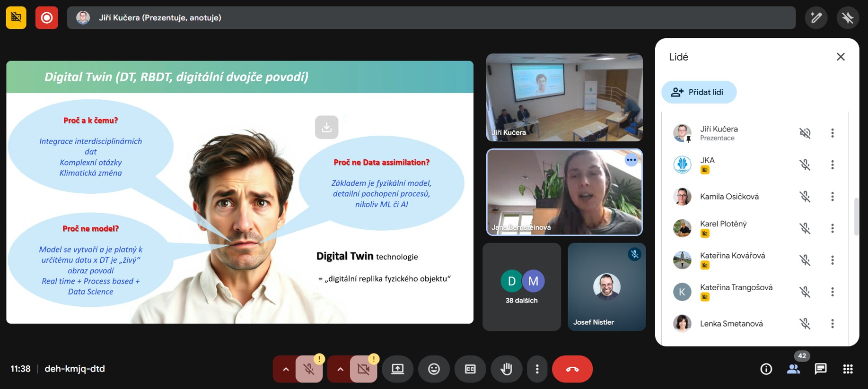Leave the call with the red hang-up button
Viewport: 868px width, 389px height.
(x=572, y=369)
